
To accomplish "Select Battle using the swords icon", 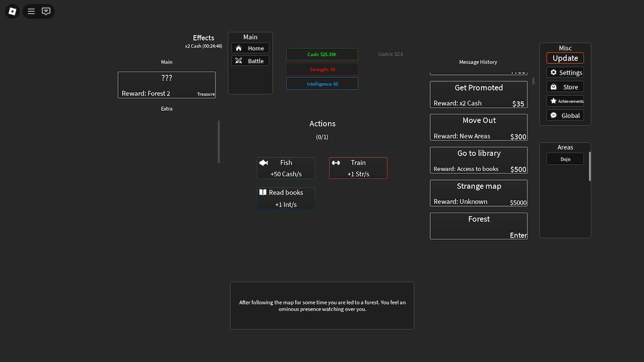I will point(238,60).
